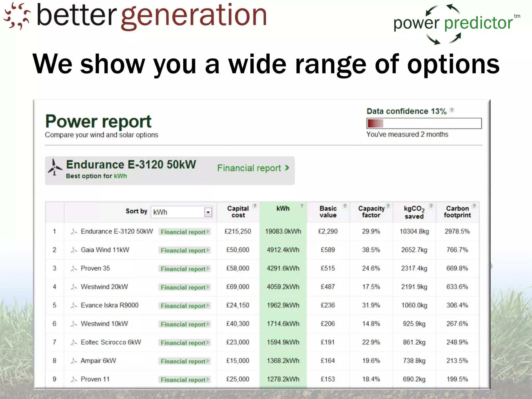Click the Gaia Wind 11kW turbine icon

74,250
